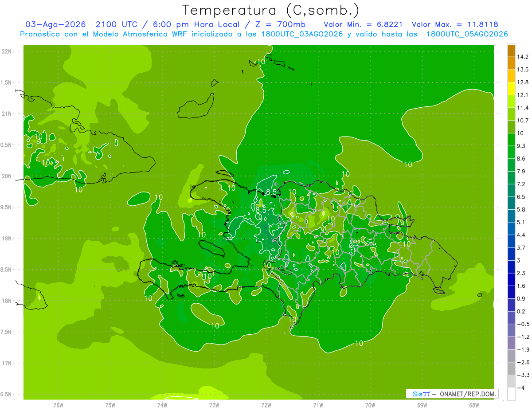
Task: Click the 'Temperatura (C,somb.)' chart title
Action: click(270, 10)
